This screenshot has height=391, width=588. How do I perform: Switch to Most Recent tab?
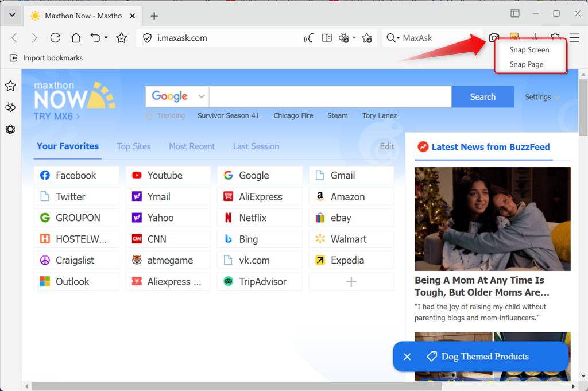point(192,146)
